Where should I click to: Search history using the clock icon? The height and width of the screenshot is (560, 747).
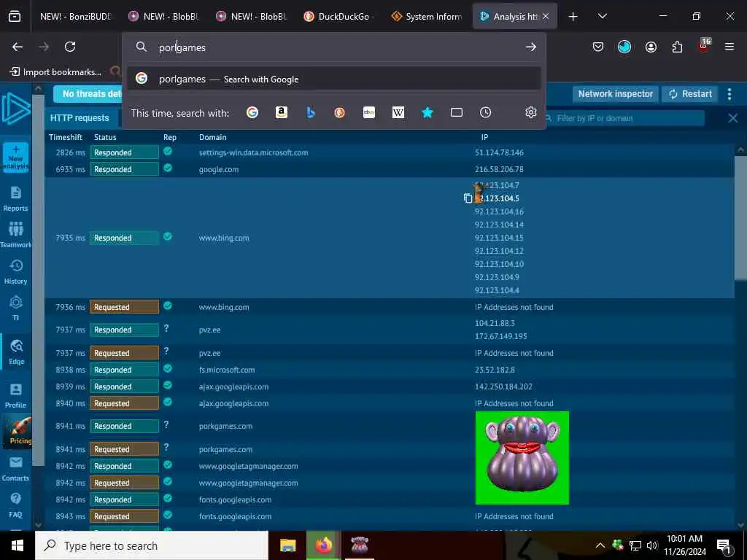tap(485, 112)
